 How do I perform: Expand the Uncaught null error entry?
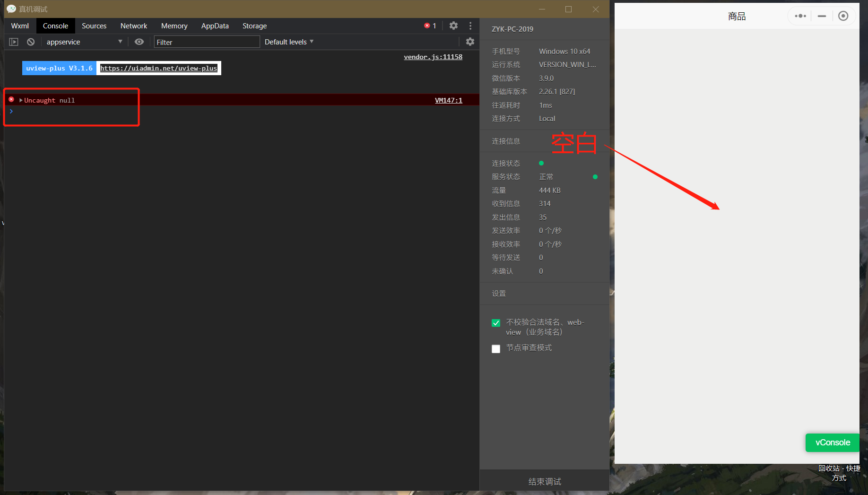pos(21,100)
